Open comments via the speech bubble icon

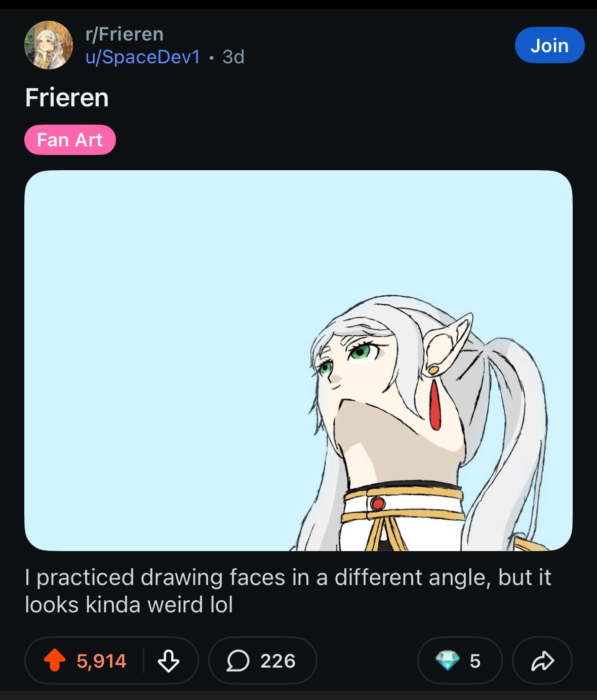[x=237, y=660]
